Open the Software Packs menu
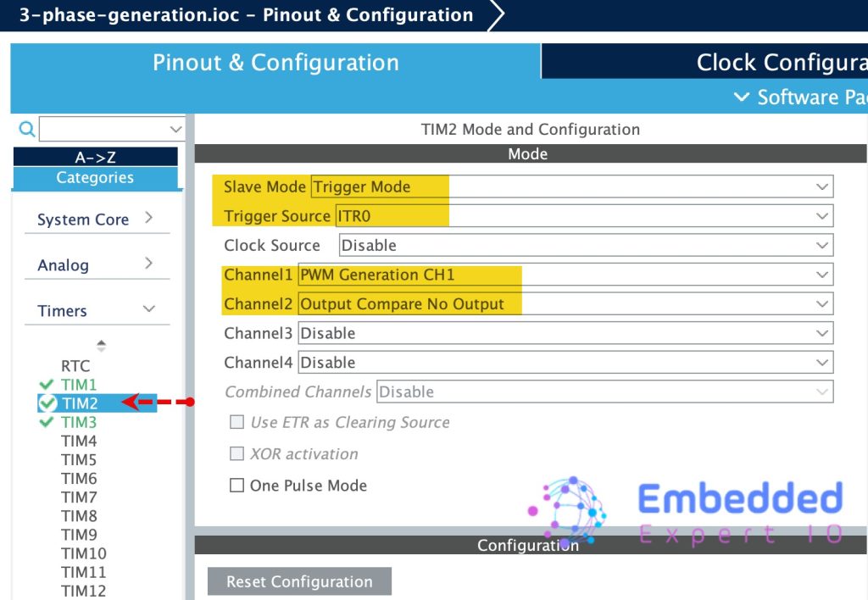Screen dimensions: 868x600 click(x=797, y=97)
